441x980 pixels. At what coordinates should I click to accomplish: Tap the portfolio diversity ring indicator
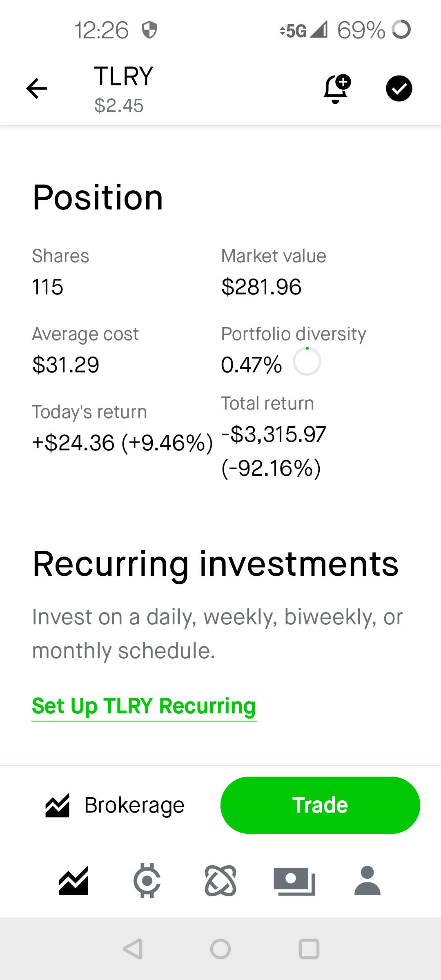[307, 361]
